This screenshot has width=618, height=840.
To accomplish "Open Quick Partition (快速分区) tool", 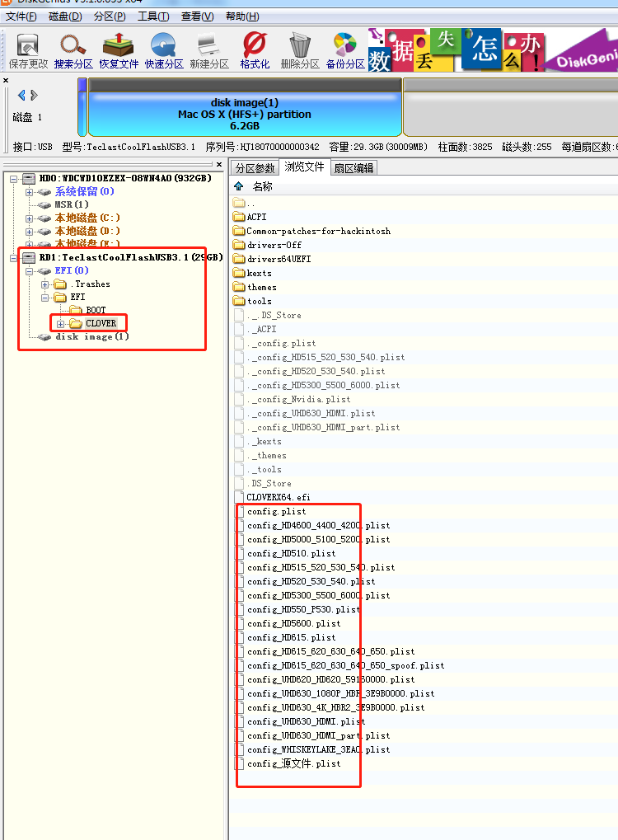I will [164, 51].
